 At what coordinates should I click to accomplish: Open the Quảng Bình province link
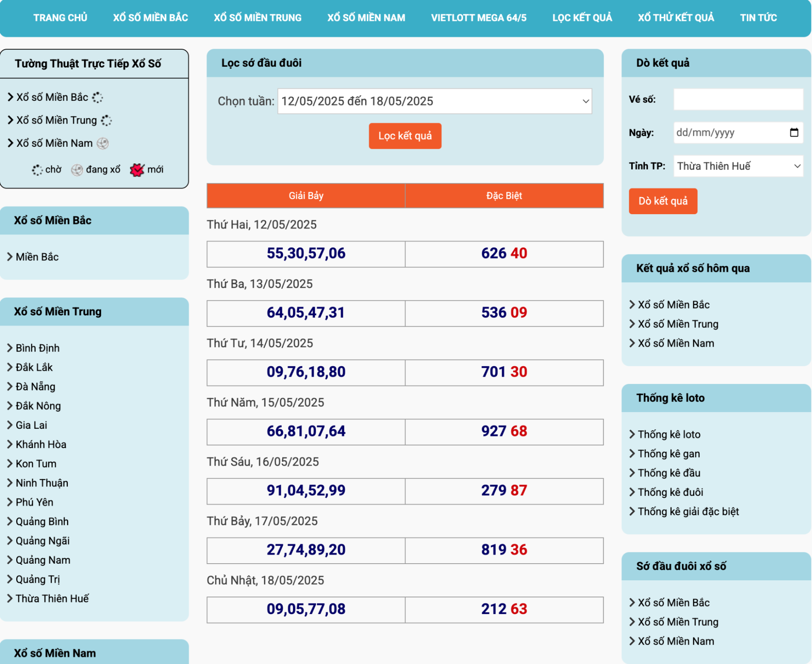(42, 521)
